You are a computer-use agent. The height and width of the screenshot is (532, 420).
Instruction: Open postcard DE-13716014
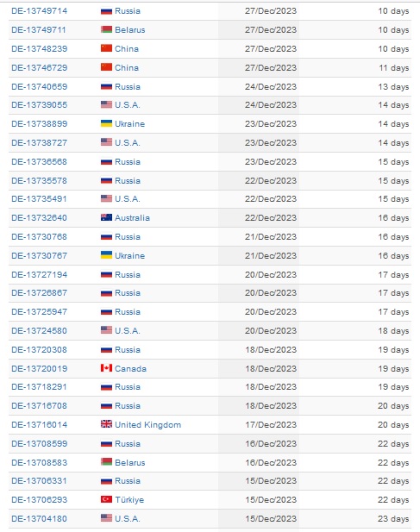pyautogui.click(x=40, y=425)
